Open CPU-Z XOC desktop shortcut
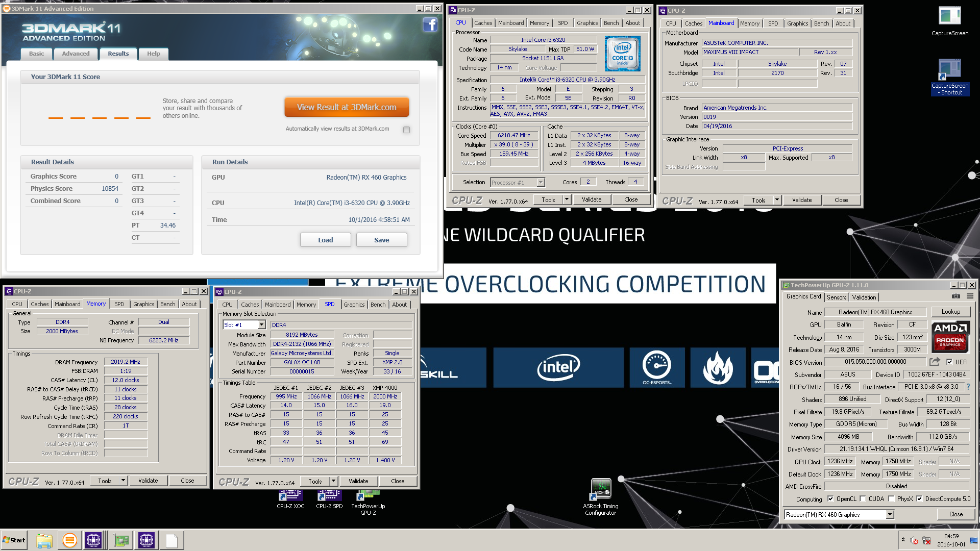980x551 pixels. (290, 499)
